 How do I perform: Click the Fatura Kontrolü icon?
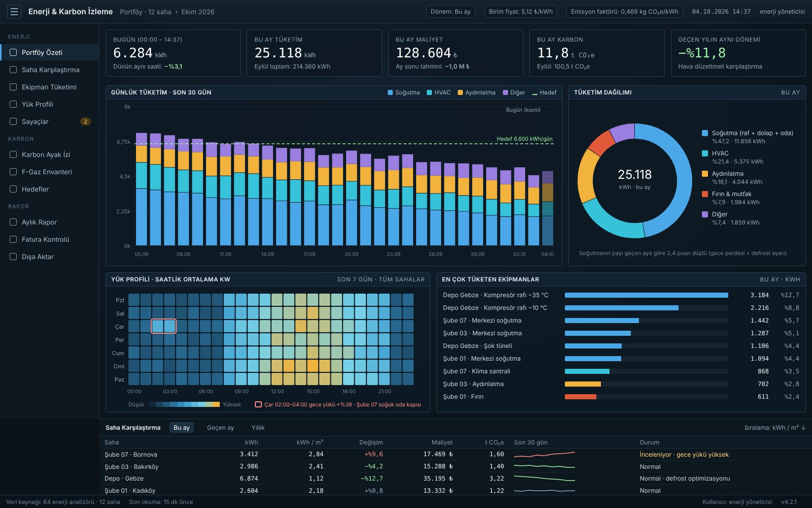click(x=13, y=239)
